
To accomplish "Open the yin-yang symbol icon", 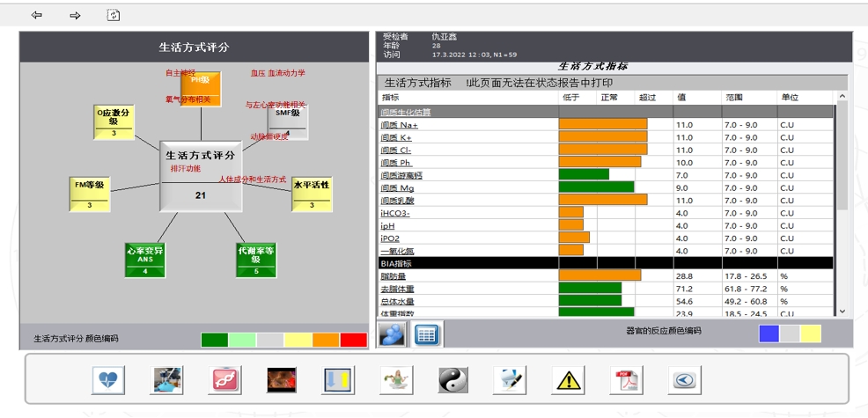I will [x=454, y=380].
